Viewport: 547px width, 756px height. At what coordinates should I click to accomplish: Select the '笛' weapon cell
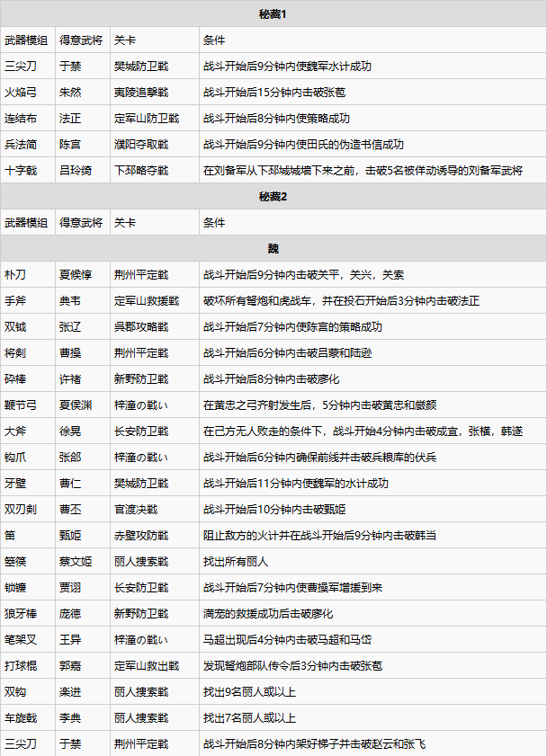(28, 535)
